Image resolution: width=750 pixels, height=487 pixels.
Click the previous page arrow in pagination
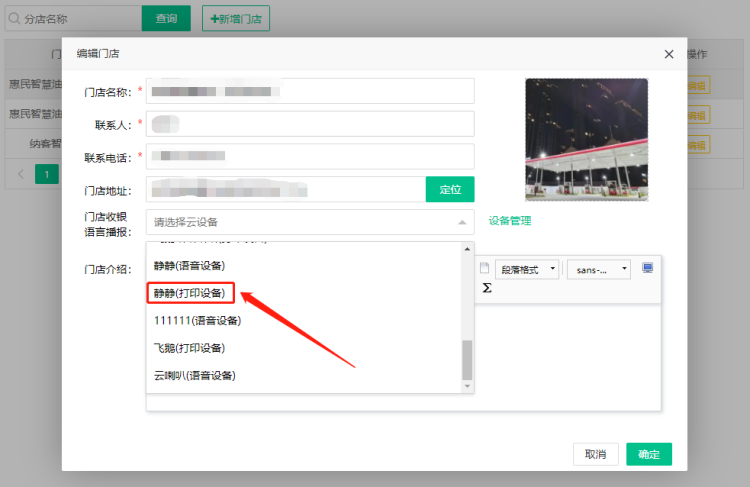pyautogui.click(x=21, y=174)
